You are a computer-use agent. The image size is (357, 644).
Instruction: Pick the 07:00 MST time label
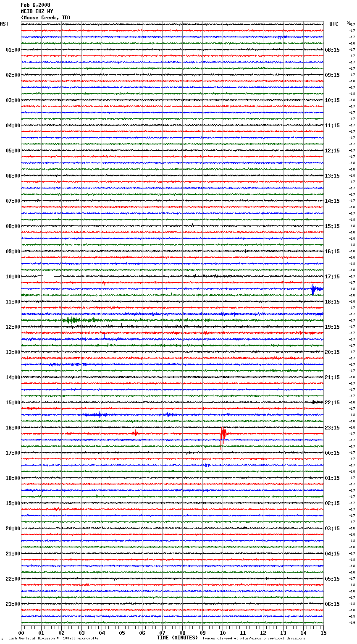(13, 201)
